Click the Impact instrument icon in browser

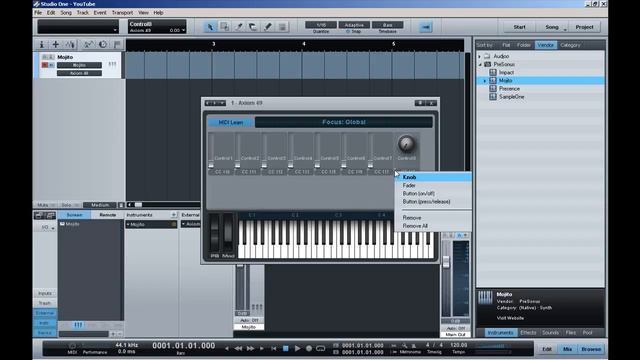point(493,72)
